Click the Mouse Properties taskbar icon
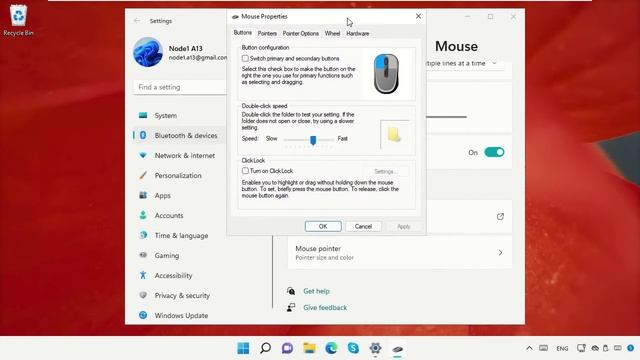The width and height of the screenshot is (640, 360). click(398, 349)
